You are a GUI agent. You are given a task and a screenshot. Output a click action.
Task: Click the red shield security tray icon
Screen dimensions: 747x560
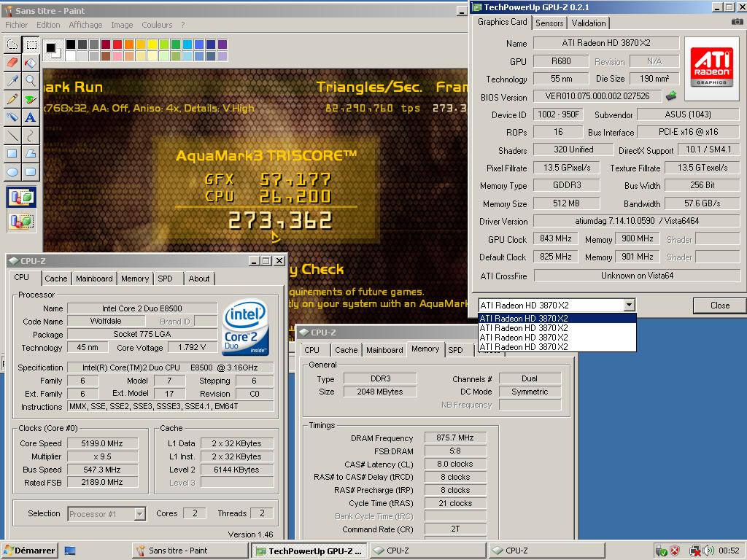click(675, 551)
